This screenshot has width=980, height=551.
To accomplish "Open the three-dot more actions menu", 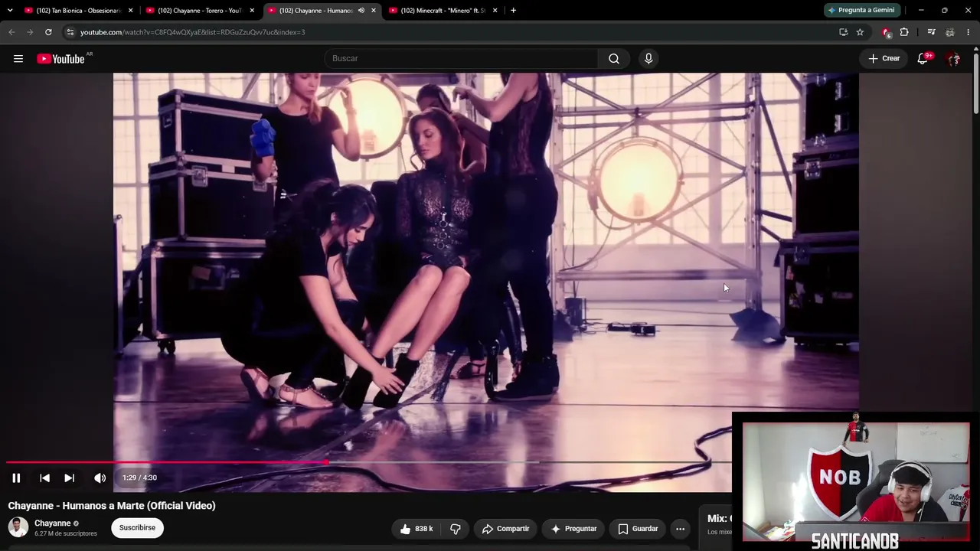I will pyautogui.click(x=680, y=529).
